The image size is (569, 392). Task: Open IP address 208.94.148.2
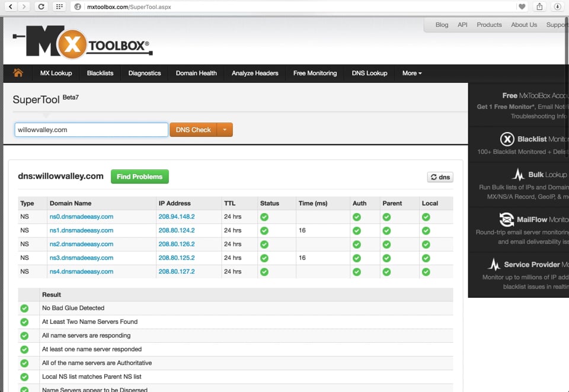[x=177, y=217]
